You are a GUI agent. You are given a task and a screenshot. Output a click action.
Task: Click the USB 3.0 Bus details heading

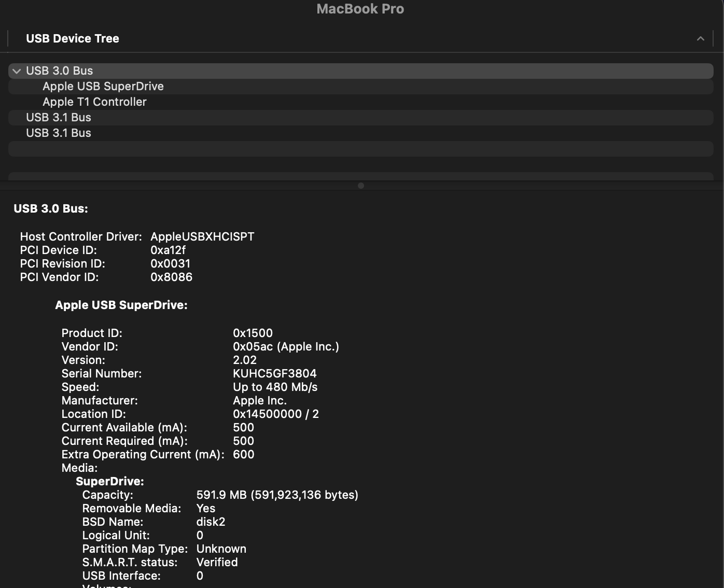pos(51,208)
